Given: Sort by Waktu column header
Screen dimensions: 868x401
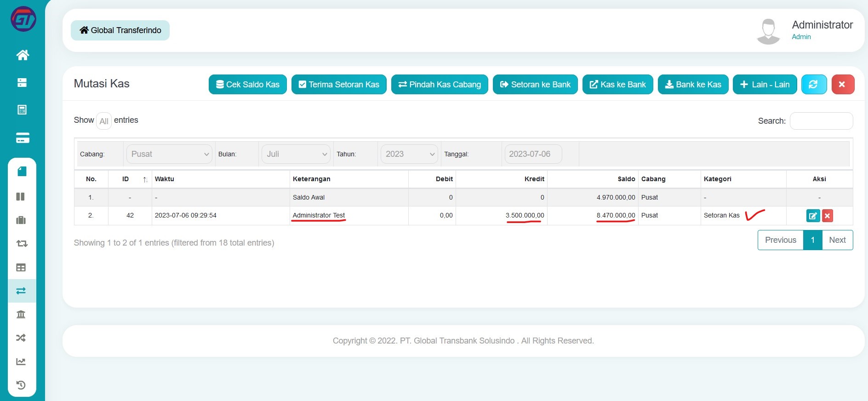Looking at the screenshot, I should (x=221, y=179).
